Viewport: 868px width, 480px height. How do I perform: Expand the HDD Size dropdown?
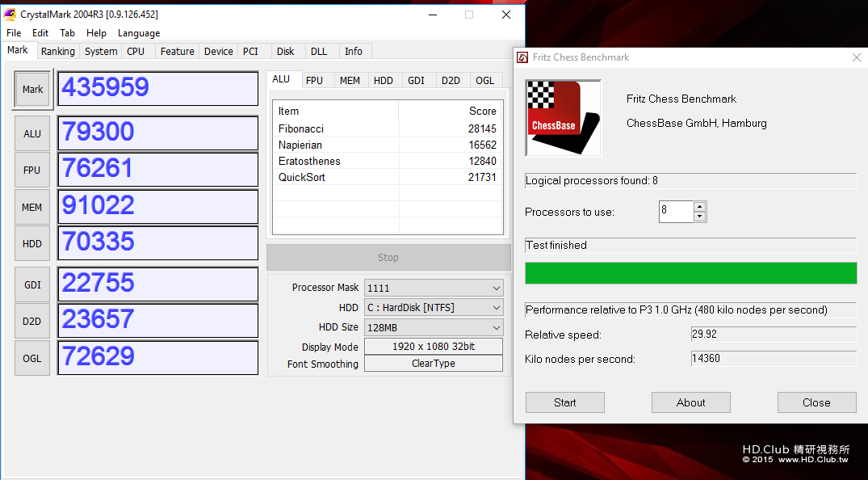tap(434, 327)
